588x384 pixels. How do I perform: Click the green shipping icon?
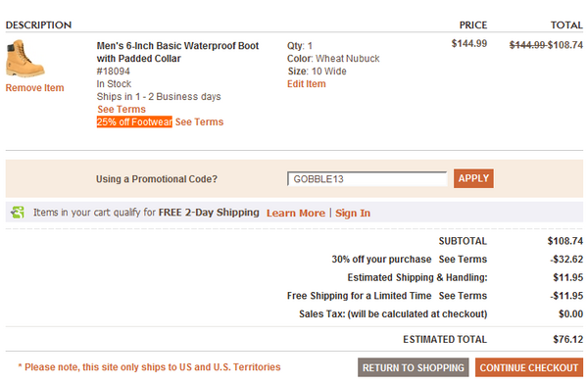tap(18, 213)
